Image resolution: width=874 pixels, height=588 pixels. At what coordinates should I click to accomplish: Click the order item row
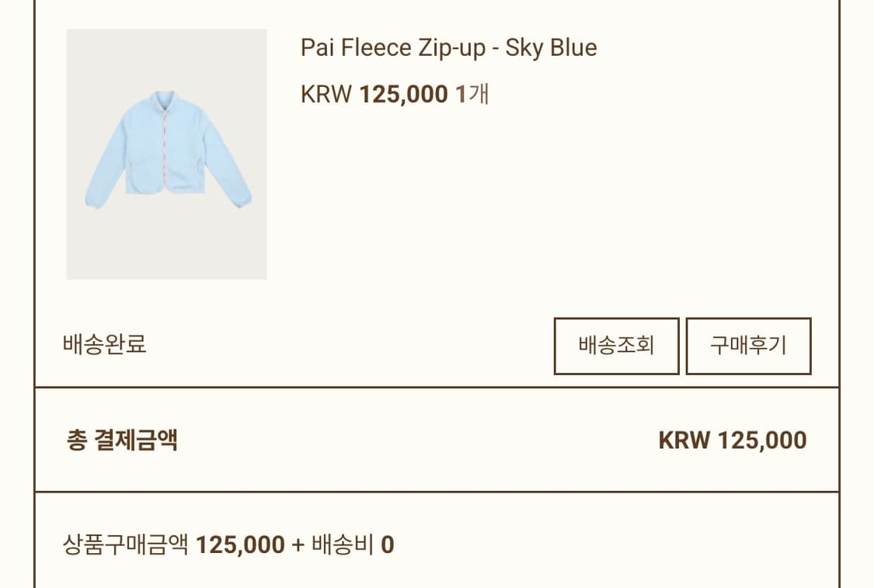(x=435, y=155)
